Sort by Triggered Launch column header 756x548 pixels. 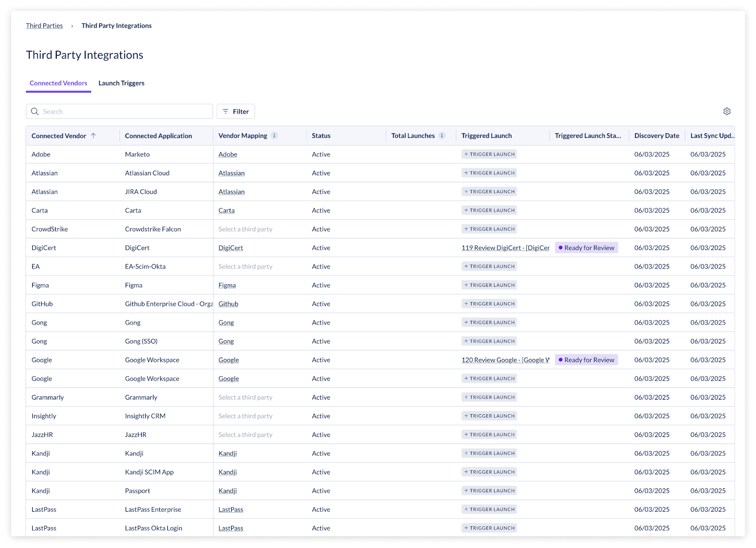(x=486, y=136)
